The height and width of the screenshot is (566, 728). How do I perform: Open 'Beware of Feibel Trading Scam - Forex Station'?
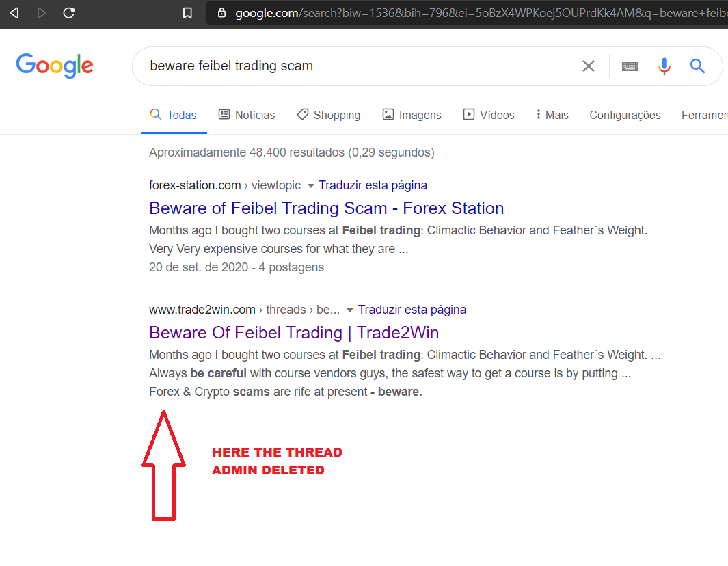click(326, 208)
